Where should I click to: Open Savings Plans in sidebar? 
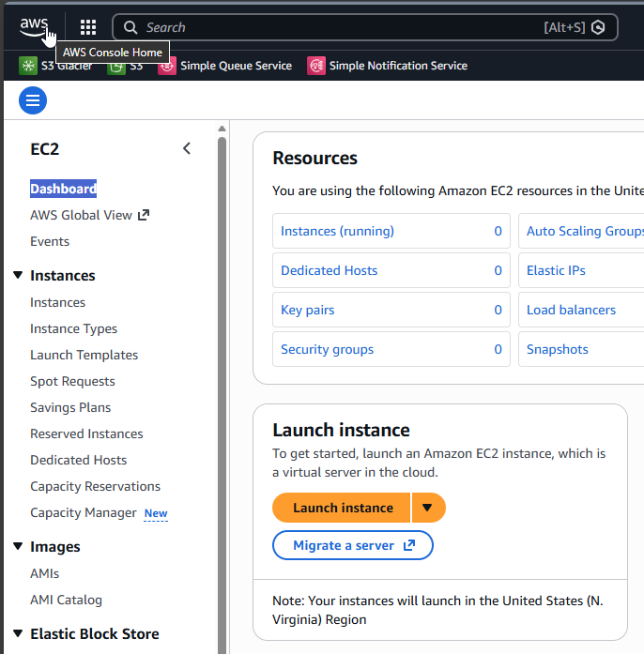70,407
